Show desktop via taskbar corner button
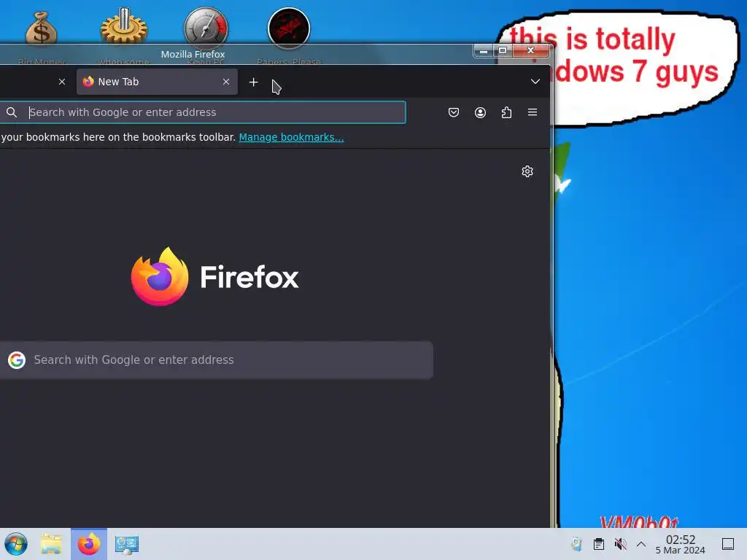Screen dimensions: 747x560 [x=728, y=544]
